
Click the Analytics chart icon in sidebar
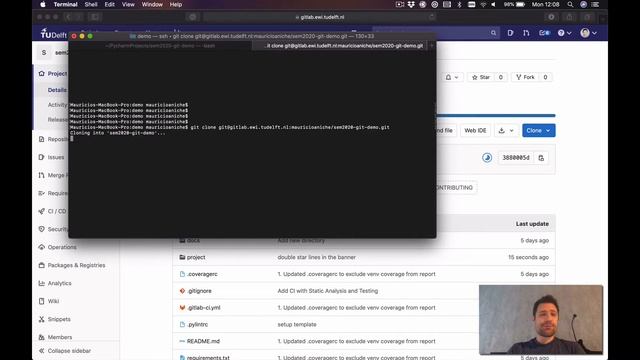[42, 283]
